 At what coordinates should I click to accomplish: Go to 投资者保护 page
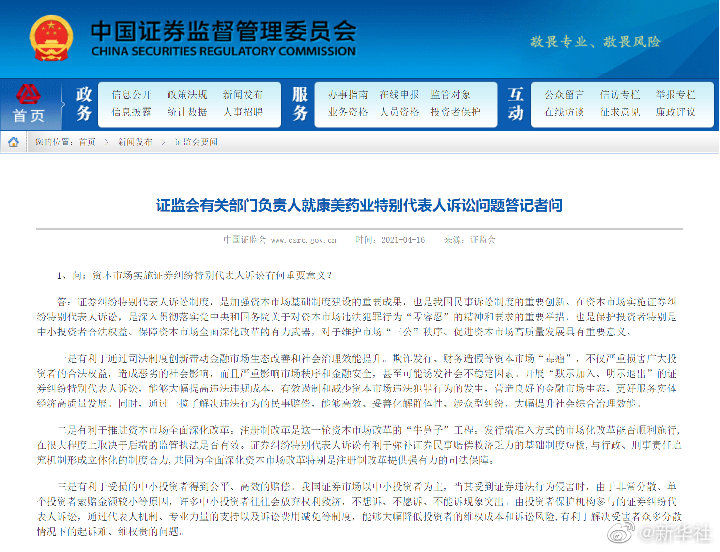pyautogui.click(x=456, y=112)
